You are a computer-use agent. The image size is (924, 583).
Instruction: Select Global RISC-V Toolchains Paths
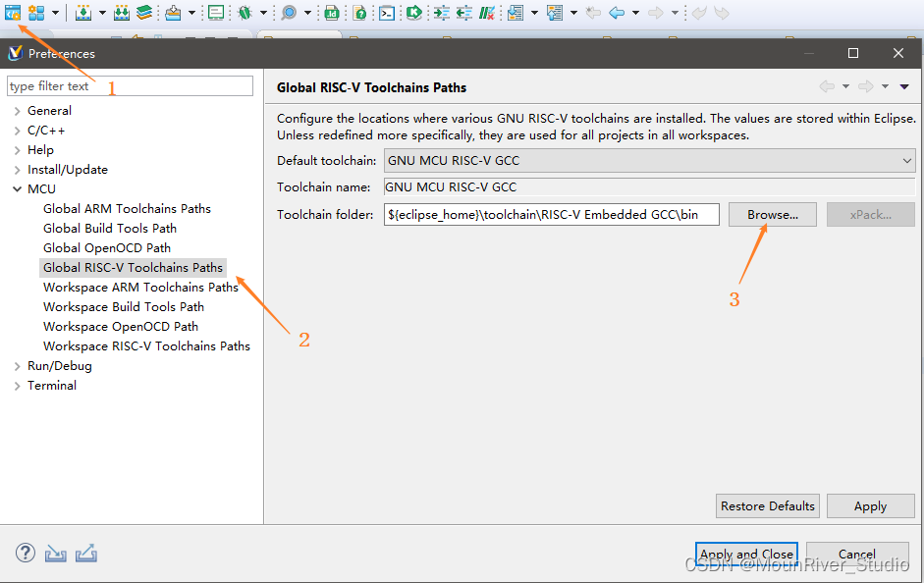coord(133,267)
